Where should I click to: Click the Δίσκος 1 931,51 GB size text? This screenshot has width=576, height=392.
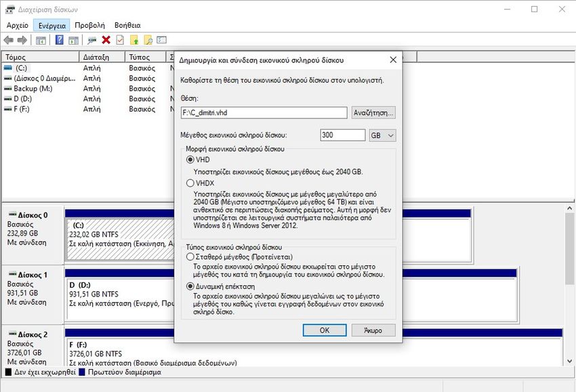(x=22, y=293)
